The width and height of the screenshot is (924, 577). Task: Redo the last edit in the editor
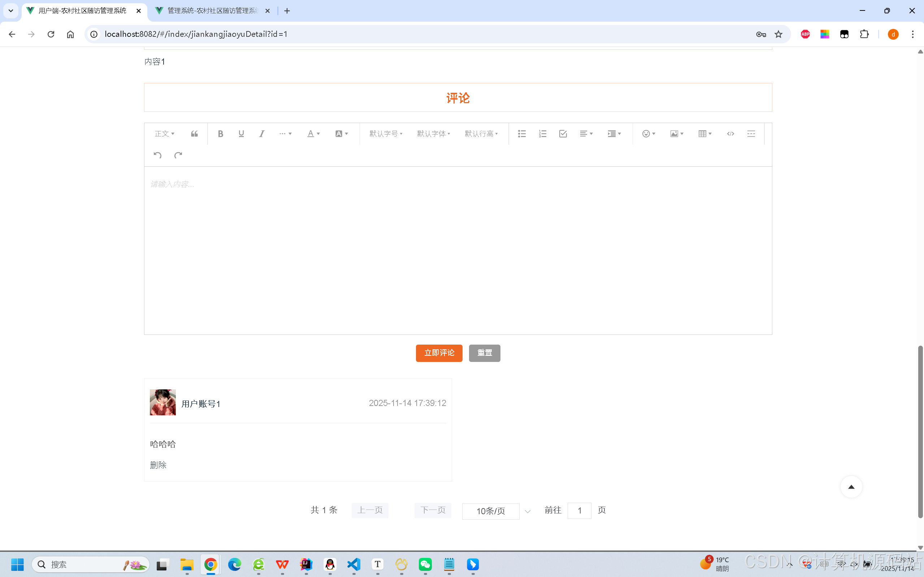click(x=178, y=155)
